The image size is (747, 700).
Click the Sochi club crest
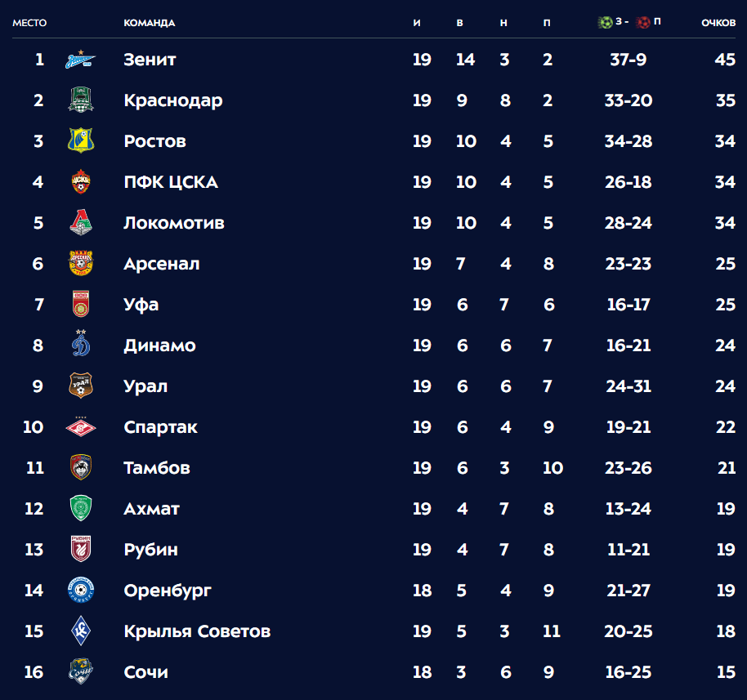(81, 671)
